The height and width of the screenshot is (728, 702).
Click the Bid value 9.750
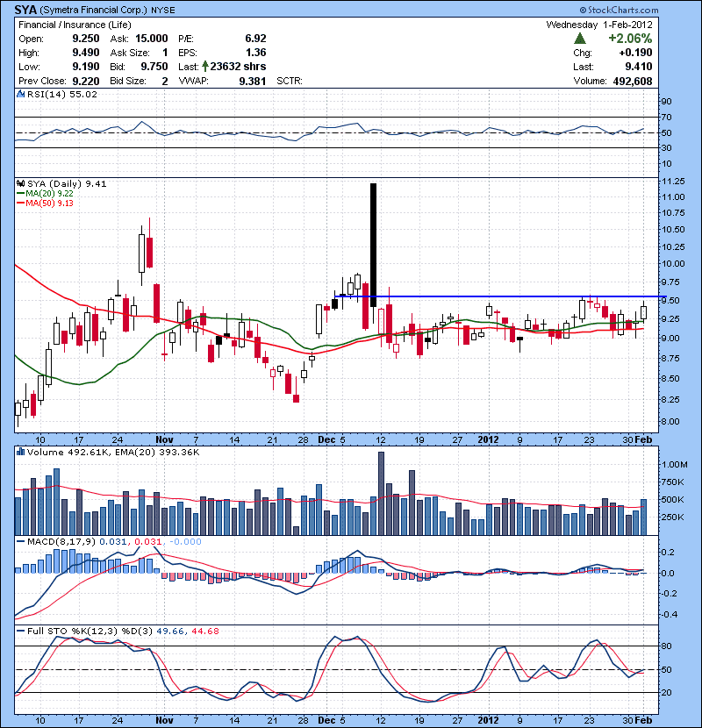coord(154,67)
